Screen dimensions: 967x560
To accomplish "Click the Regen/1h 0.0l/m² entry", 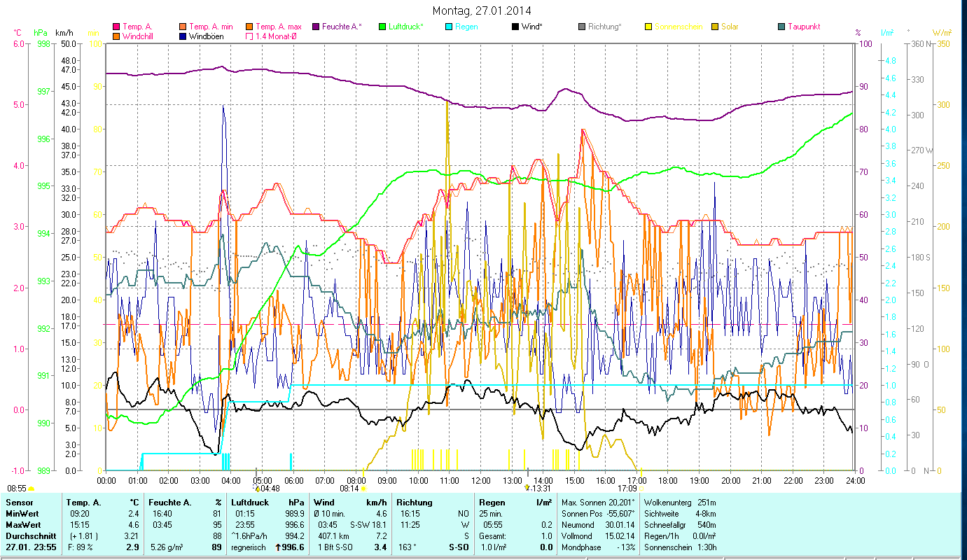I will pyautogui.click(x=680, y=536).
